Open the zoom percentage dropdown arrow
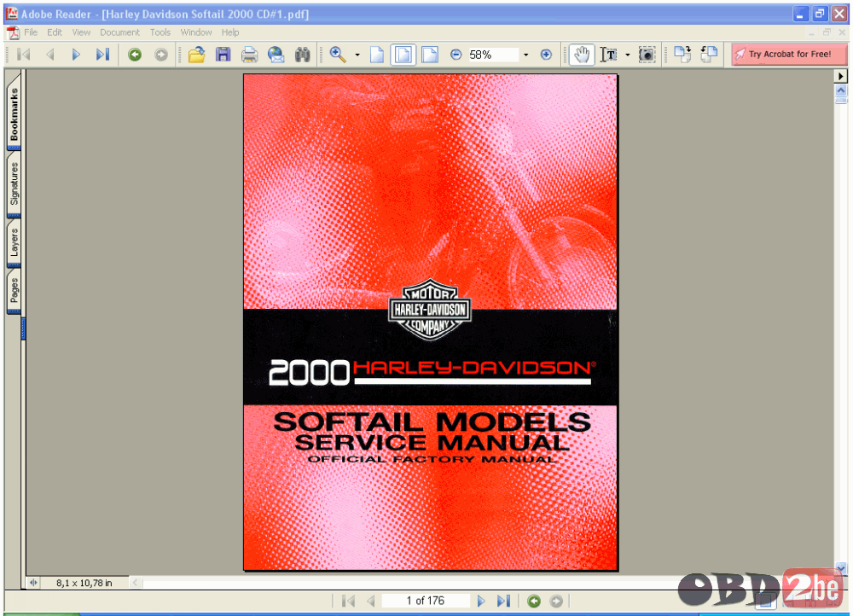This screenshot has width=853, height=616. pos(525,55)
